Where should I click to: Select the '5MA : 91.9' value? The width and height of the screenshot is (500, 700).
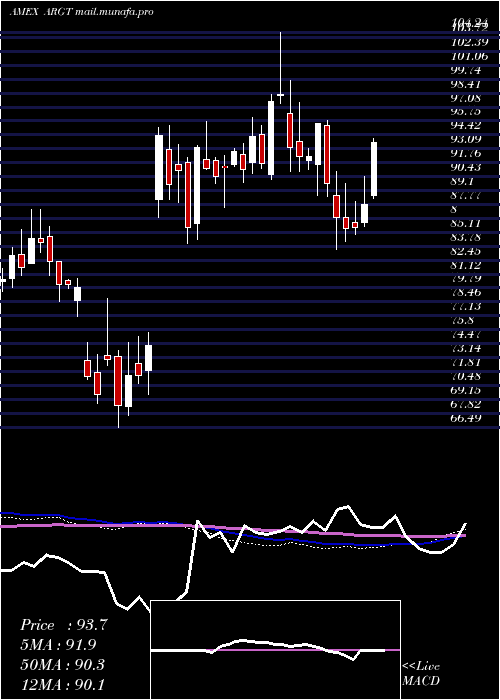tap(58, 645)
